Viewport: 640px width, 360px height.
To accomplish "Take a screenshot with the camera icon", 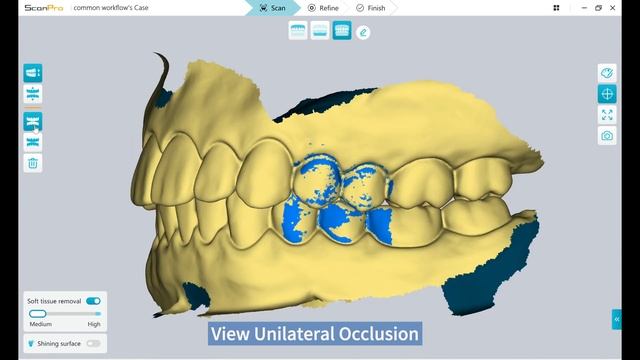I will click(x=607, y=136).
